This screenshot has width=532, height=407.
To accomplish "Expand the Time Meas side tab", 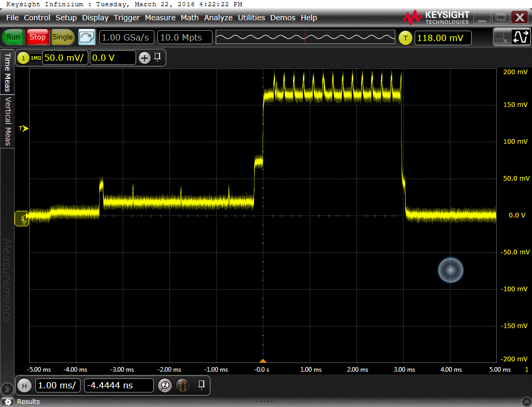I will pyautogui.click(x=7, y=73).
